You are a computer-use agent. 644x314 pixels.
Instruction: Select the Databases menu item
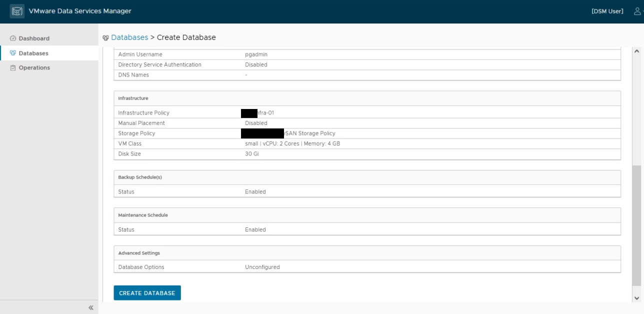click(x=49, y=53)
